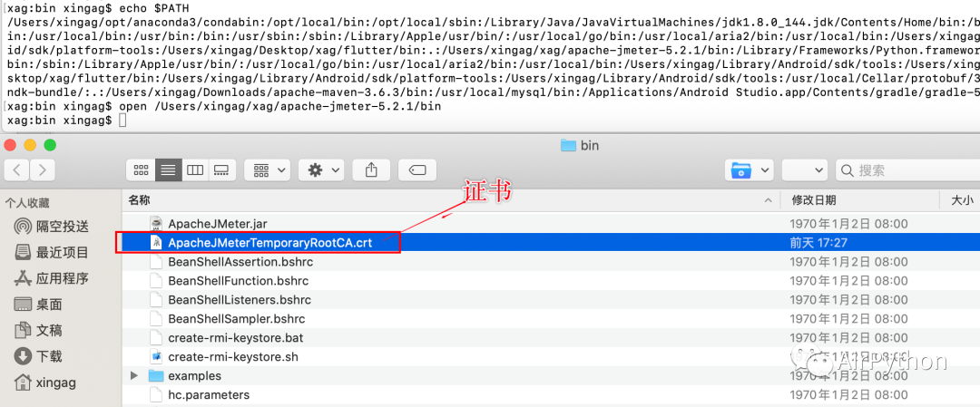The height and width of the screenshot is (407, 980).
Task: Open the empty dropdown beside search
Action: (x=805, y=170)
